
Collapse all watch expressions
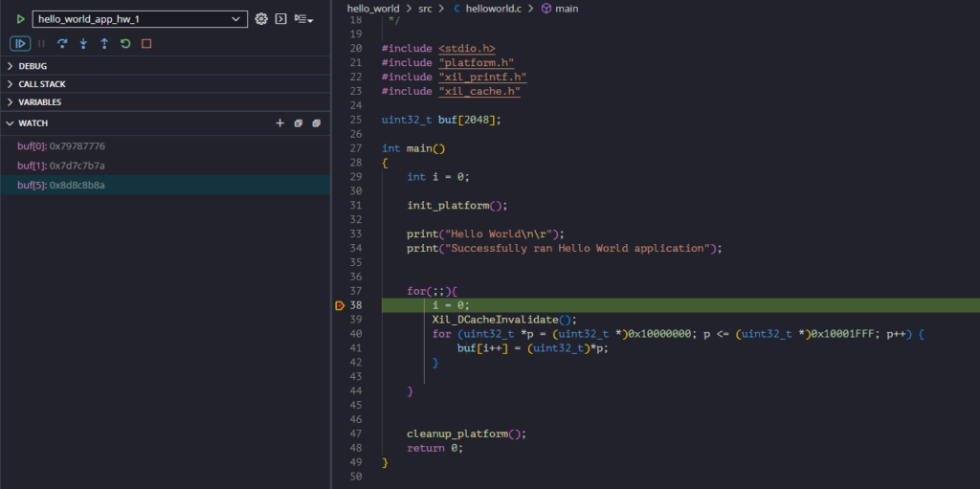pyautogui.click(x=299, y=123)
